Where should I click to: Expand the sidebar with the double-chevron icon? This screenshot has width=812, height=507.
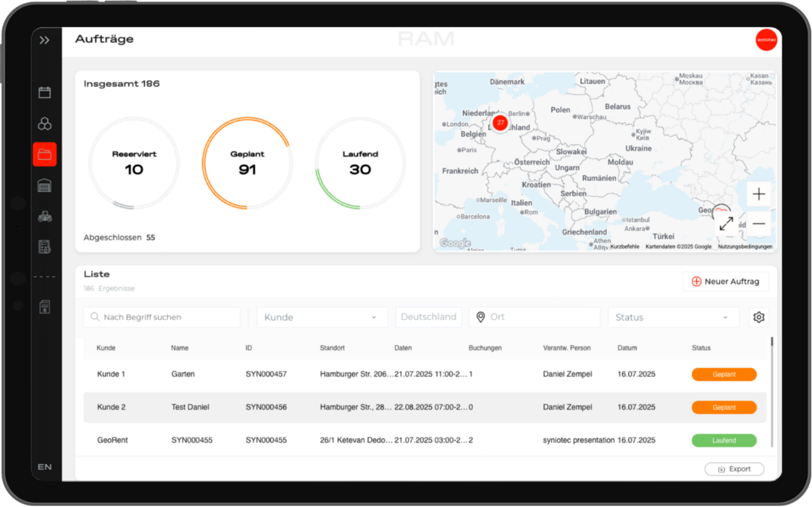[x=45, y=40]
